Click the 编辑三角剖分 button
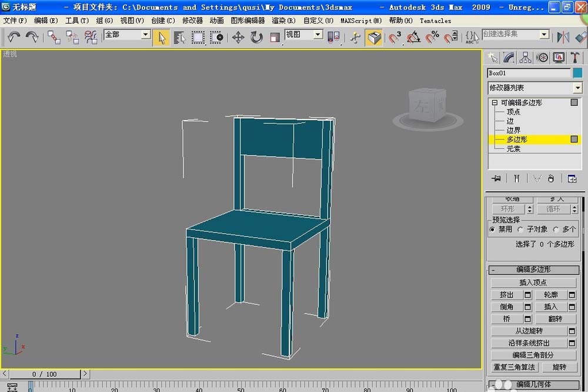The height and width of the screenshot is (392, 588). click(533, 355)
